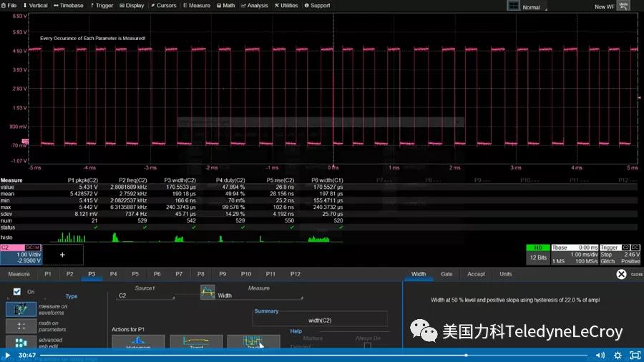The image size is (644, 362).
Task: Click the Histogram action icon for P1
Action: [x=138, y=342]
